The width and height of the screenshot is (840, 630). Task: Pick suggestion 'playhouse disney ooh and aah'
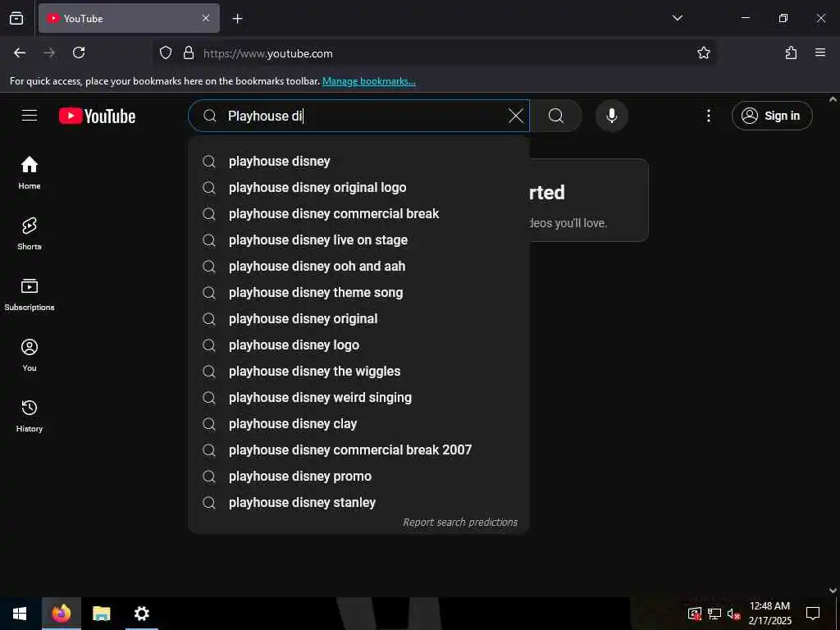(x=359, y=267)
